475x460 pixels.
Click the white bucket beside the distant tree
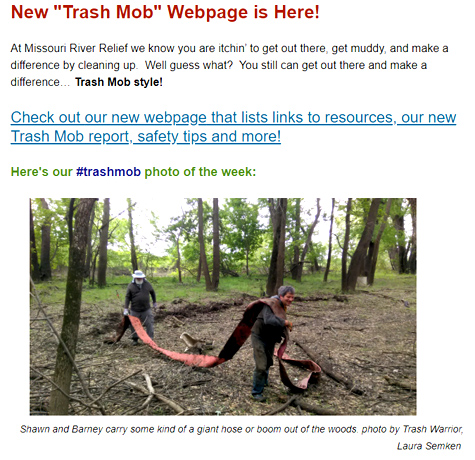click(362, 280)
